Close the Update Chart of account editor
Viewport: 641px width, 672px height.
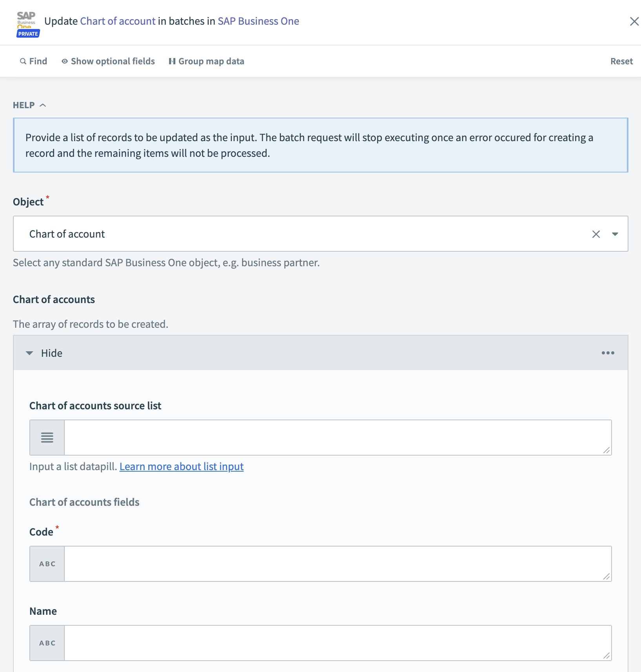(634, 22)
